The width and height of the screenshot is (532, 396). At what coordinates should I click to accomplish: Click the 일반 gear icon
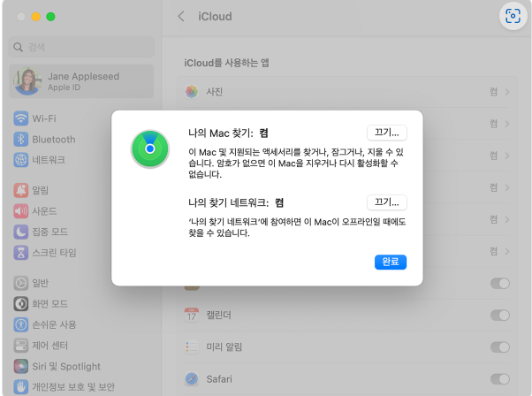coord(20,283)
